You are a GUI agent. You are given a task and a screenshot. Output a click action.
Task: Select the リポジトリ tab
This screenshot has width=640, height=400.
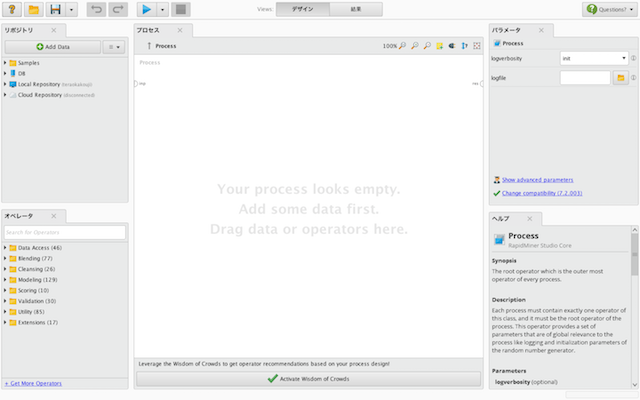point(19,30)
